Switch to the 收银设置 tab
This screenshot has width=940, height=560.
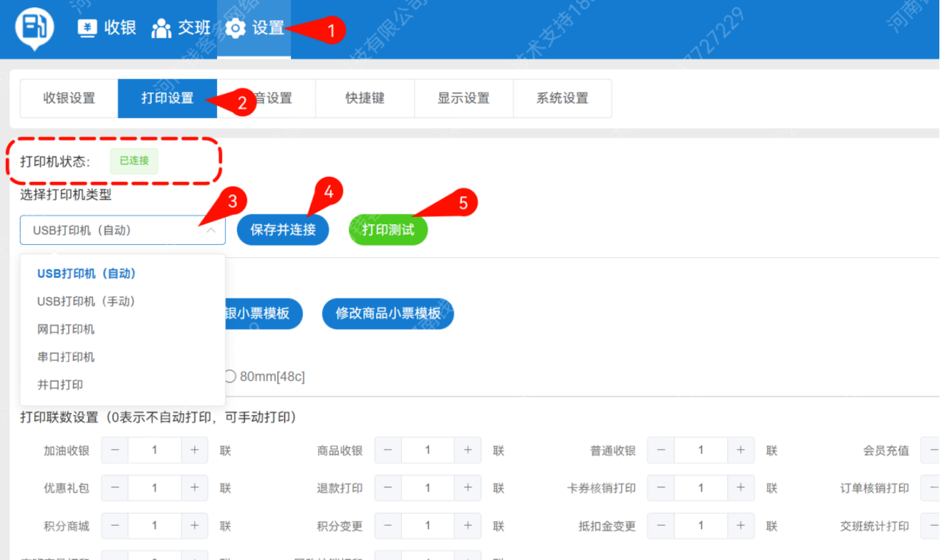(69, 98)
